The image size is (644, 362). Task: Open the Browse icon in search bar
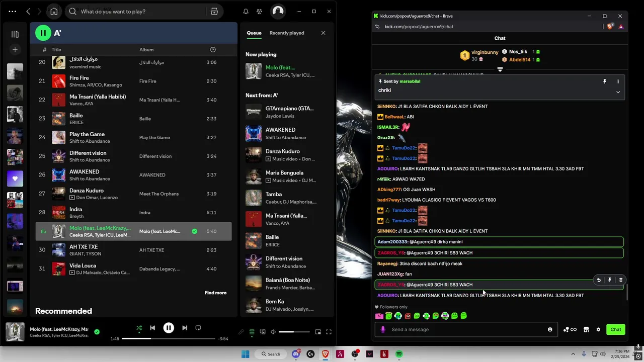(214, 11)
